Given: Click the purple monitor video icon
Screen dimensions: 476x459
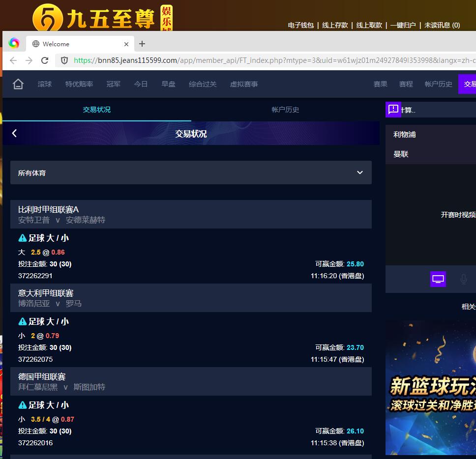Looking at the screenshot, I should click(x=438, y=279).
